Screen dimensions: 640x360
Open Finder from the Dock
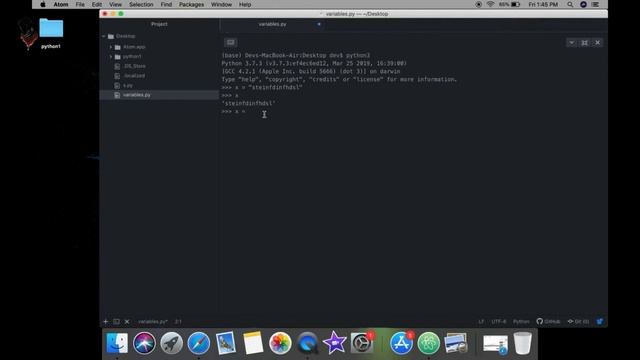pyautogui.click(x=117, y=343)
